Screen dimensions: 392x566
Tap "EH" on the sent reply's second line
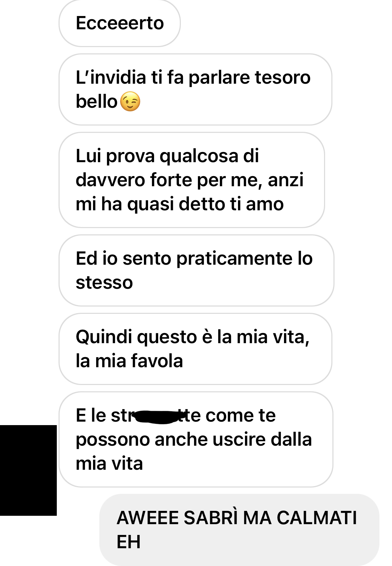point(129,542)
